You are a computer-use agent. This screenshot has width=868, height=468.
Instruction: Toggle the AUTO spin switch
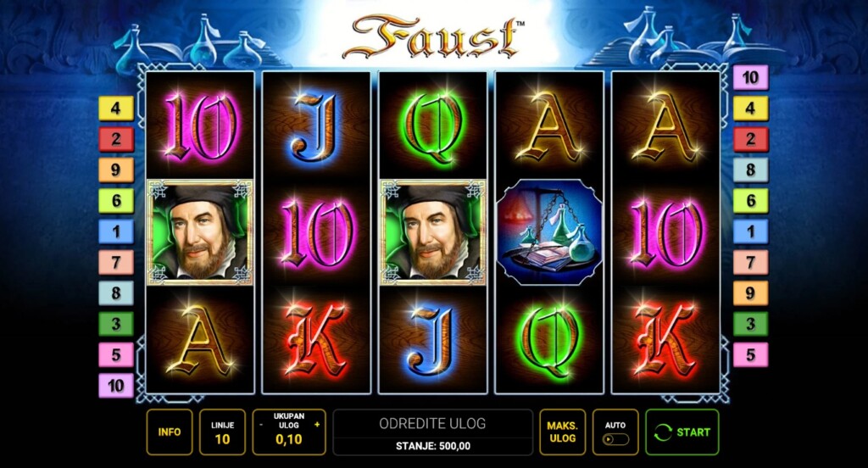coord(615,439)
